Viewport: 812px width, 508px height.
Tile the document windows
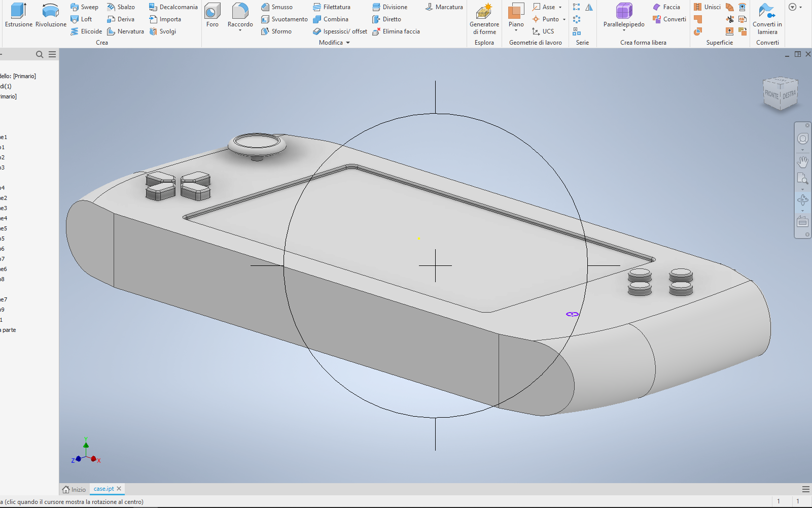(798, 54)
